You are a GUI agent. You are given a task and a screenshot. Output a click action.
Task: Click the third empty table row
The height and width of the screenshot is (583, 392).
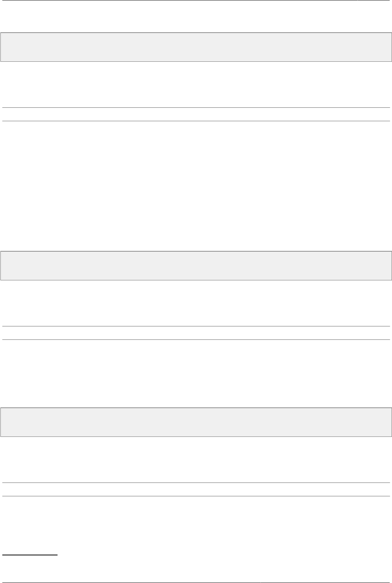(x=196, y=489)
